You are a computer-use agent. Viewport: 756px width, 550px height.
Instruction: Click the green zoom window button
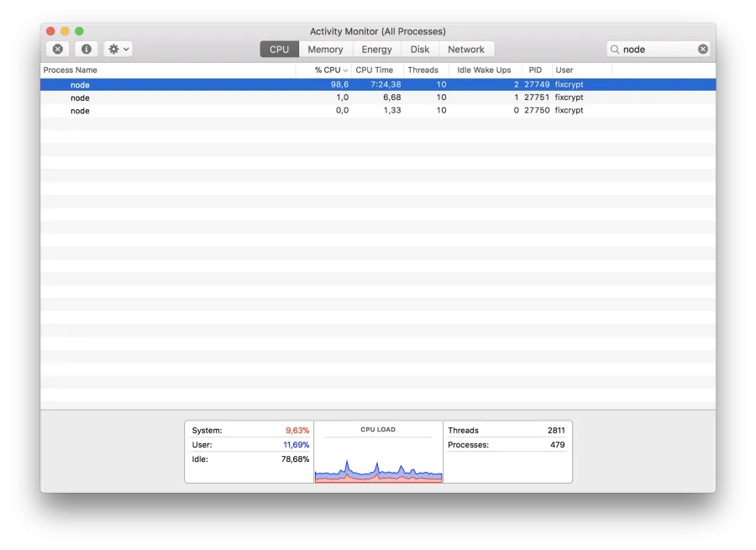point(80,31)
